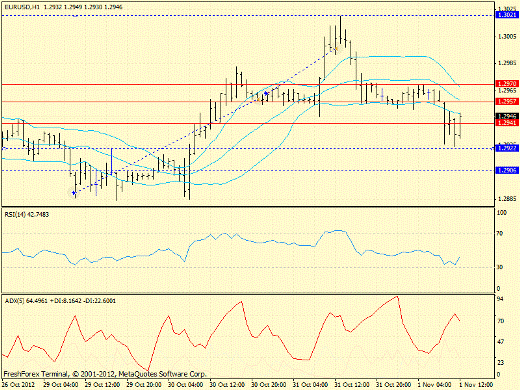Click the 94 level on ADX scale
This screenshot has height=390, width=520.
tap(500, 299)
